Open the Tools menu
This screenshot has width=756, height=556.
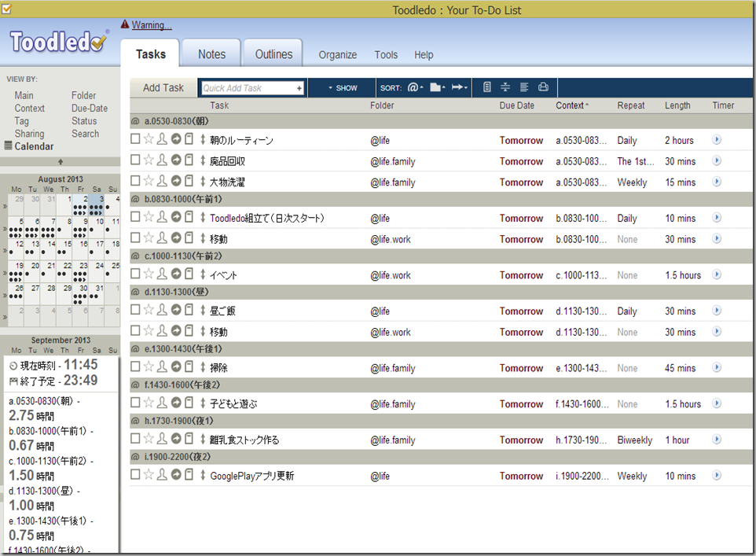click(x=386, y=54)
